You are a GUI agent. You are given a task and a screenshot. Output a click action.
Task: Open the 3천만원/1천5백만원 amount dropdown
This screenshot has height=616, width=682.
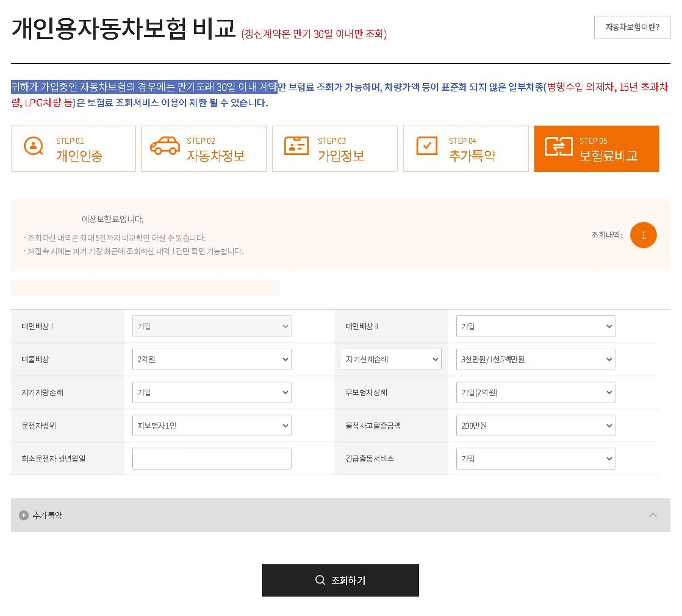click(x=536, y=359)
